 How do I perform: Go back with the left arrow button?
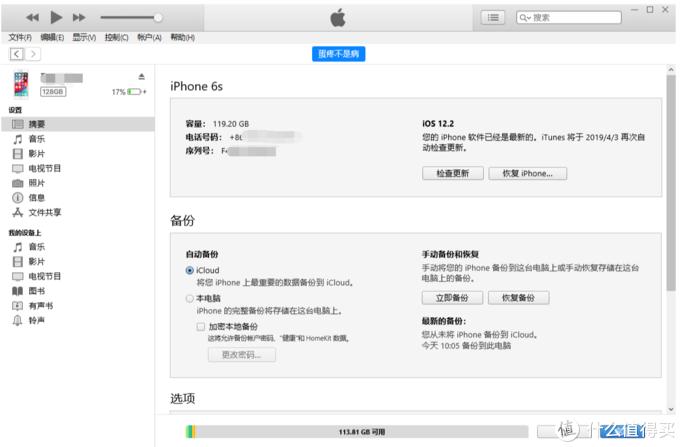point(16,54)
